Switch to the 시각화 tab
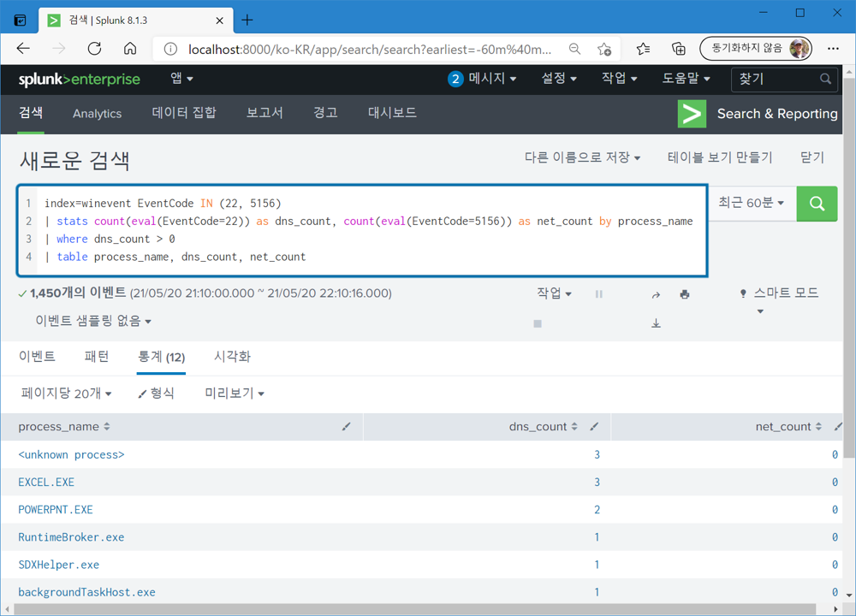Viewport: 856px width, 616px height. (x=231, y=356)
